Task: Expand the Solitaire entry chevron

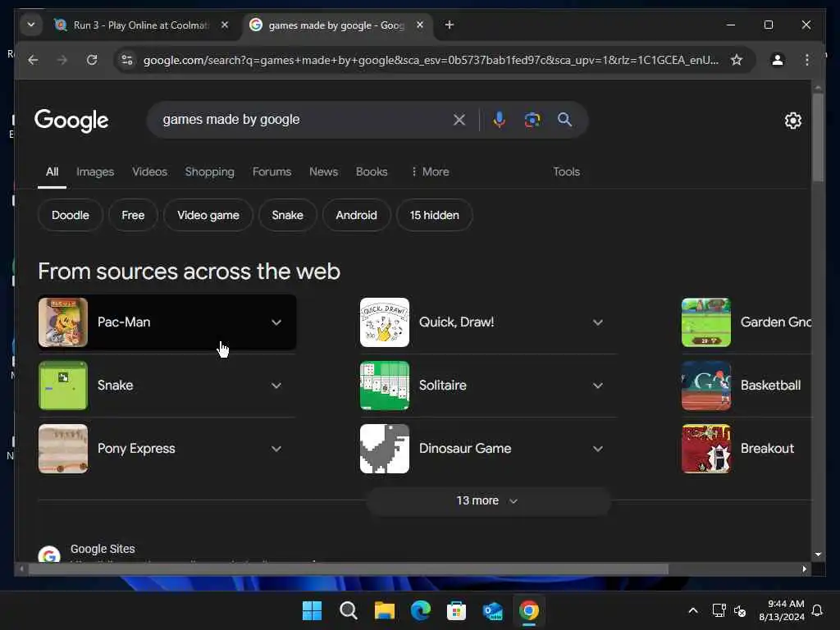Action: click(x=598, y=386)
